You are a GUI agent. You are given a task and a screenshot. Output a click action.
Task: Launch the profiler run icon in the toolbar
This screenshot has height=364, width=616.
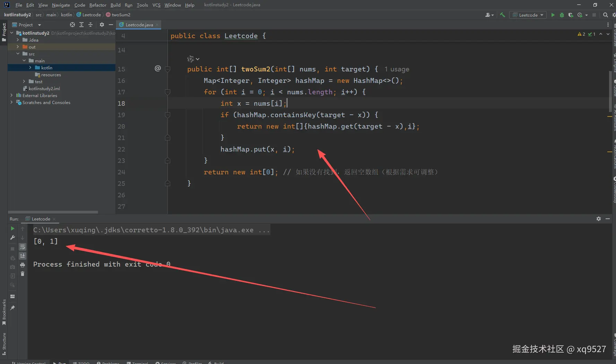click(580, 15)
